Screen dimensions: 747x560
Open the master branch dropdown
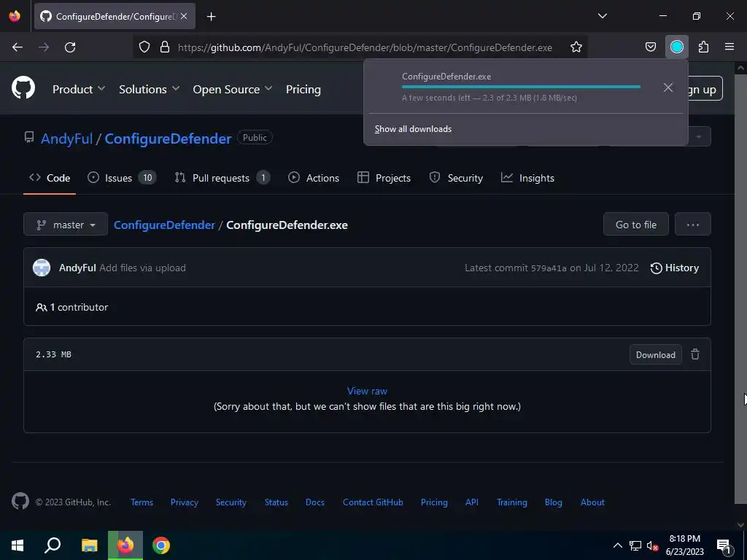[x=66, y=225]
